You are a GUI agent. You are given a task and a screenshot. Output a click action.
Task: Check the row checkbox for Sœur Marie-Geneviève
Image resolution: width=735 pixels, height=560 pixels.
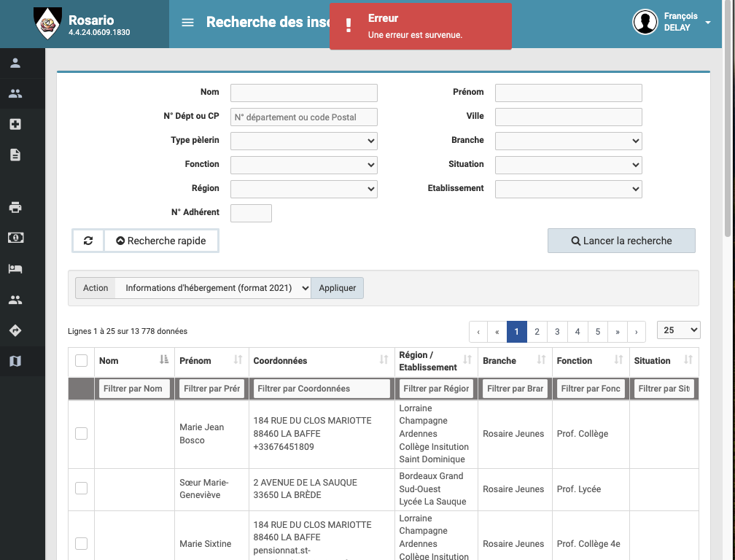click(81, 489)
